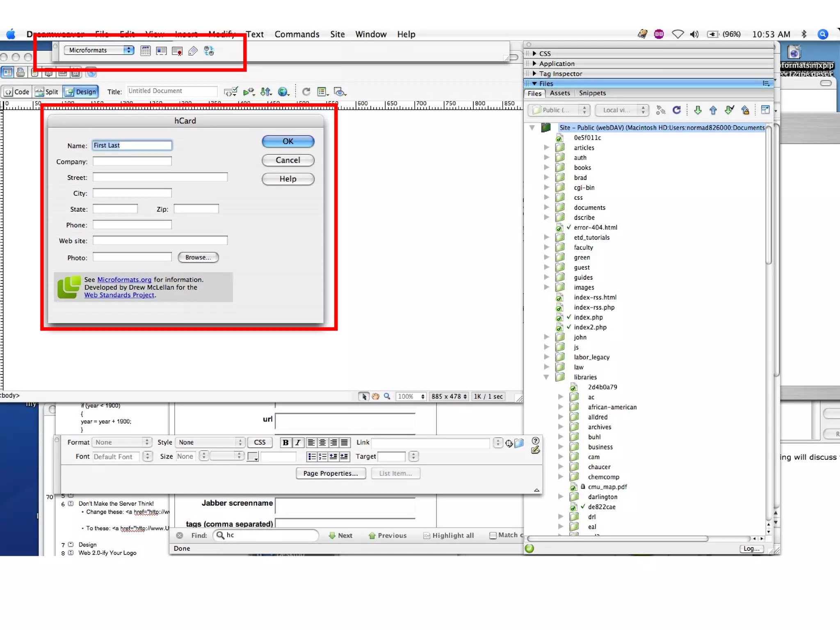Click the green Get files arrow

[x=697, y=110]
